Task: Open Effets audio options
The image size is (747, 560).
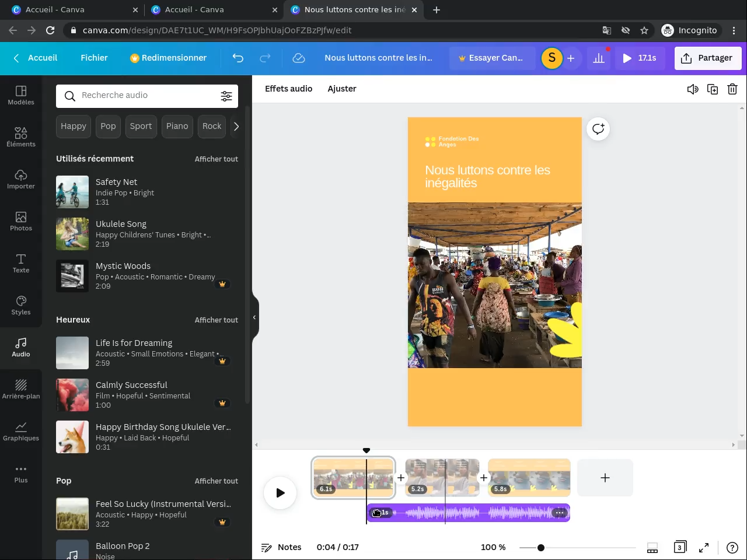Action: [289, 89]
